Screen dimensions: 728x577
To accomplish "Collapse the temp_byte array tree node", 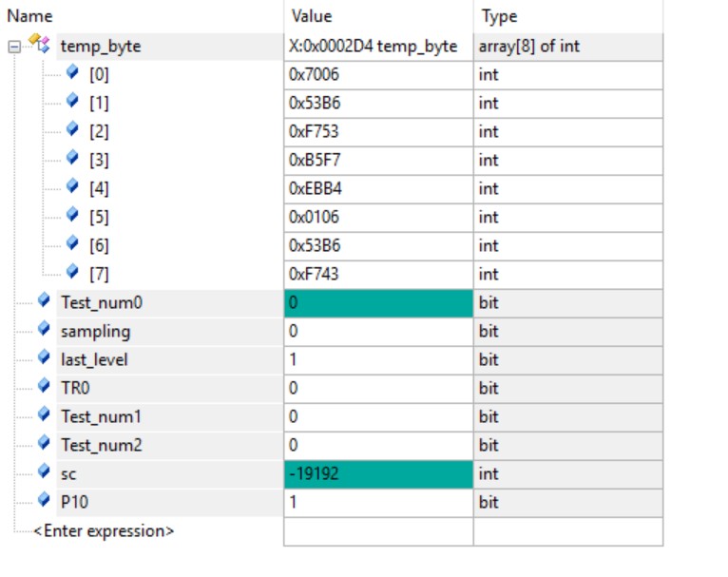I will click(14, 46).
